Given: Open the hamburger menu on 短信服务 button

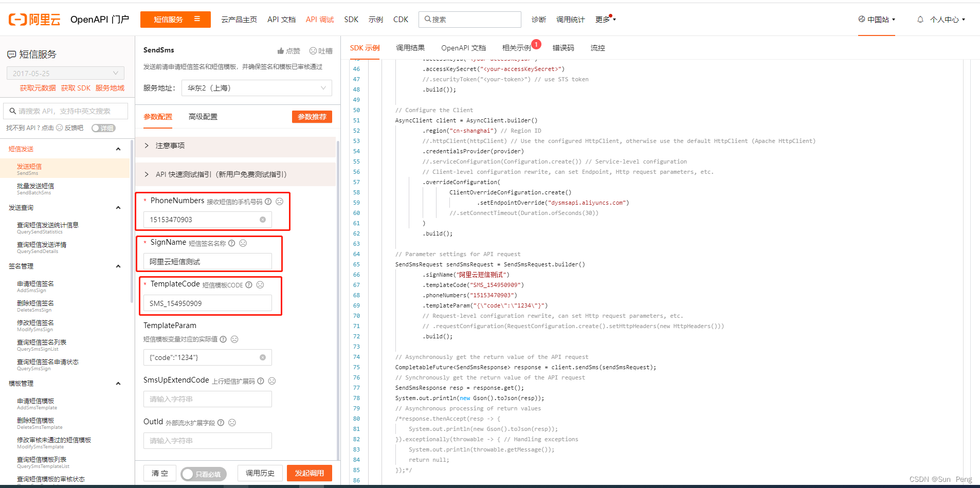Looking at the screenshot, I should coord(197,19).
